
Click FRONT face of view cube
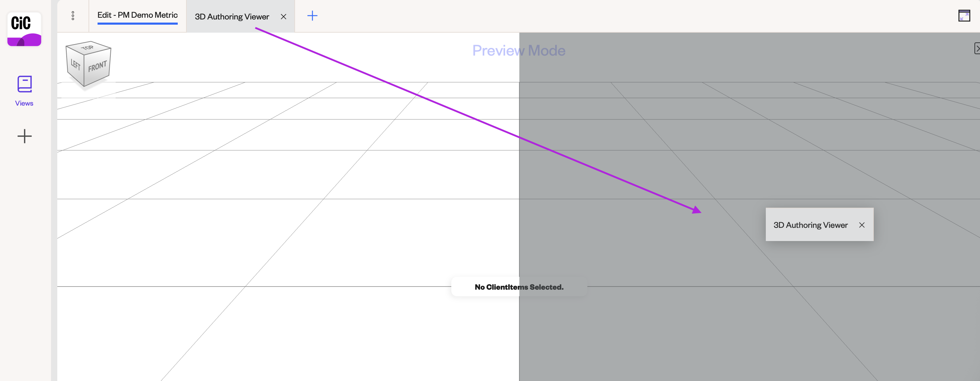coord(98,67)
